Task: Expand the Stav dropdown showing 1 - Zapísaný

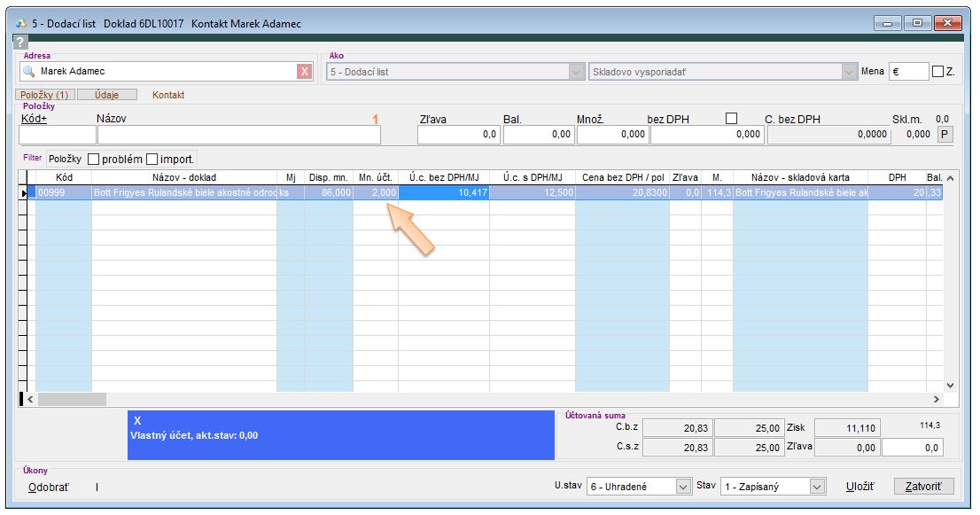Action: (x=816, y=487)
